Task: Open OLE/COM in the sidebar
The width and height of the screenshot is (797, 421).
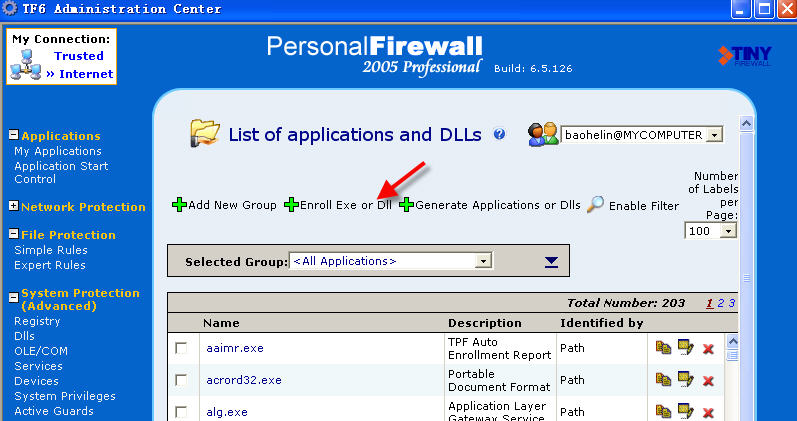Action: [x=41, y=351]
